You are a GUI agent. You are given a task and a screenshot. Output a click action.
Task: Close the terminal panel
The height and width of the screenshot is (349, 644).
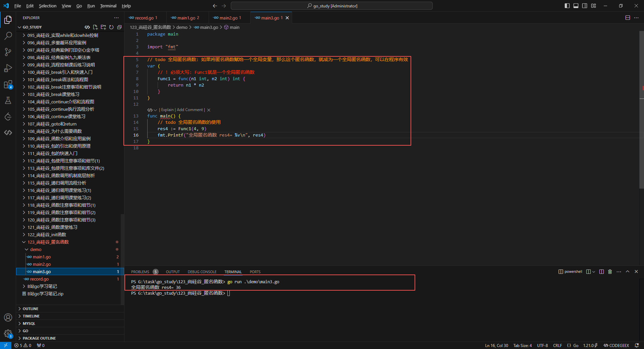click(636, 271)
